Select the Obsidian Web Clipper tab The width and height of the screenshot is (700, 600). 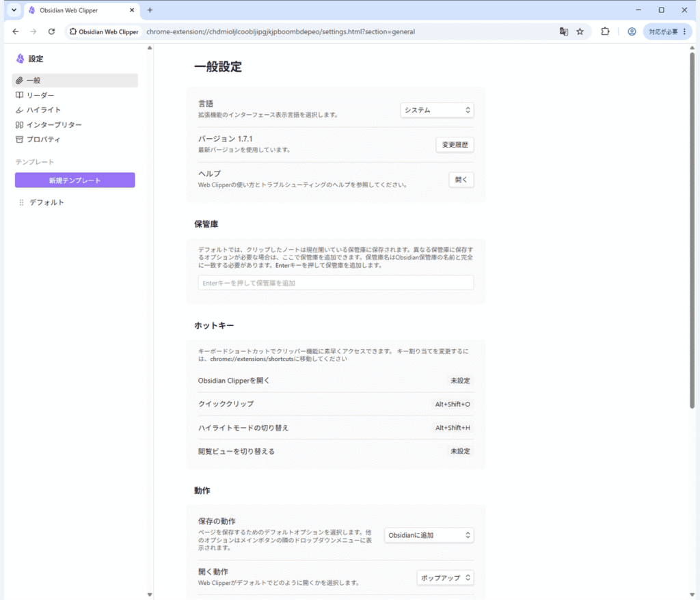(x=82, y=10)
